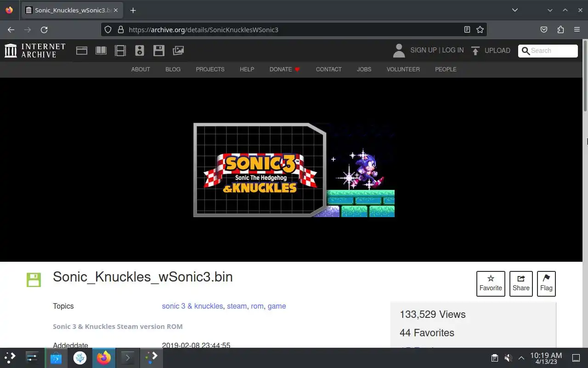Click the '133,529 Views' text
This screenshot has width=588, height=368.
(433, 315)
